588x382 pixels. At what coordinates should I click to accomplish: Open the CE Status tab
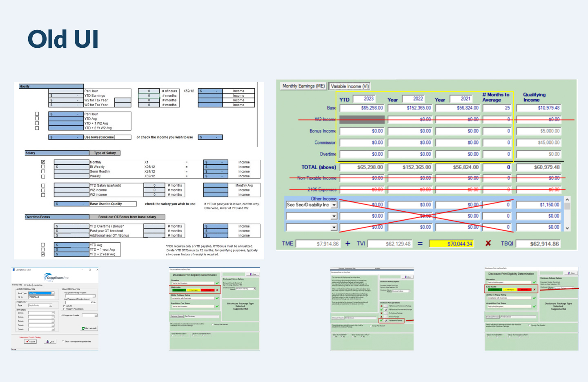point(28,285)
